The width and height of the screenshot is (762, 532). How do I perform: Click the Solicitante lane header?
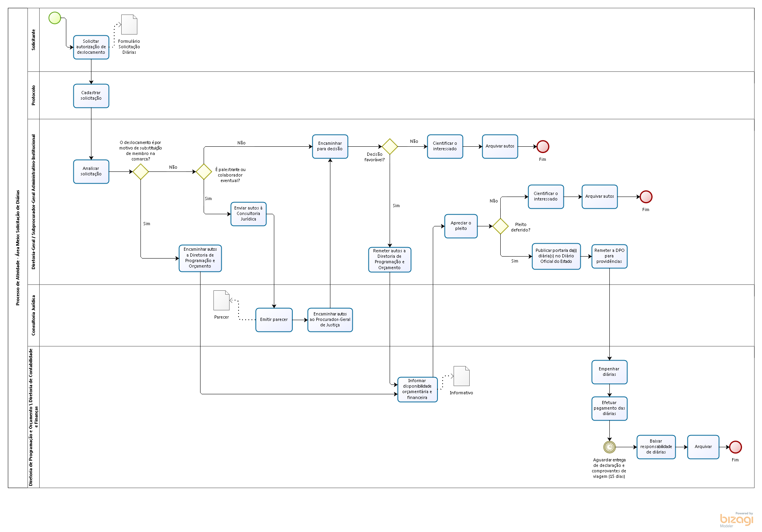(x=33, y=40)
